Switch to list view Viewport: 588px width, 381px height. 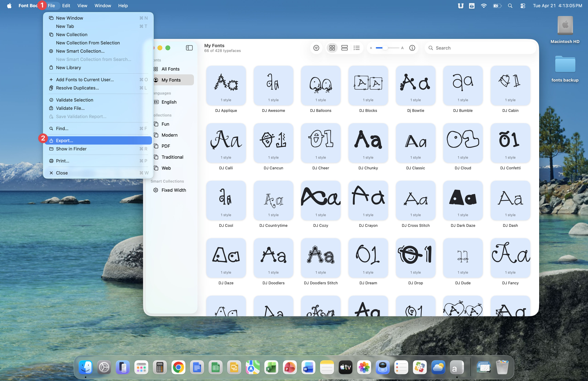(x=357, y=48)
